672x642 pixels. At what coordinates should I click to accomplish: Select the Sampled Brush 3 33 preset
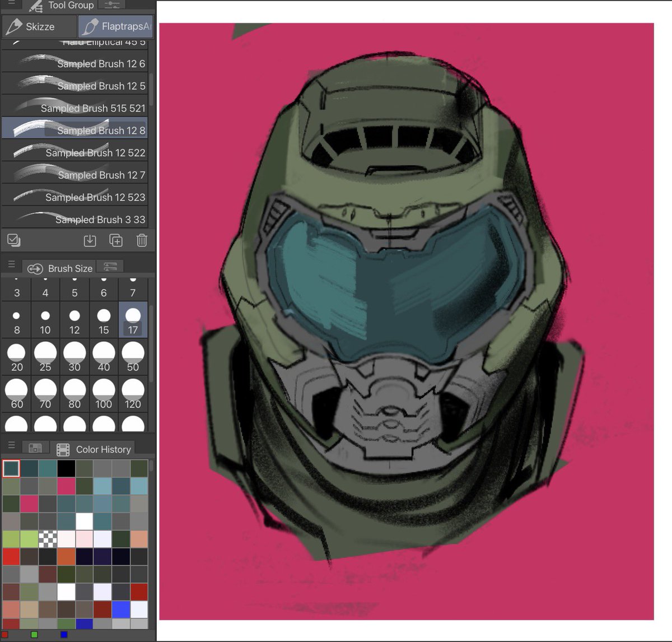tap(74, 218)
